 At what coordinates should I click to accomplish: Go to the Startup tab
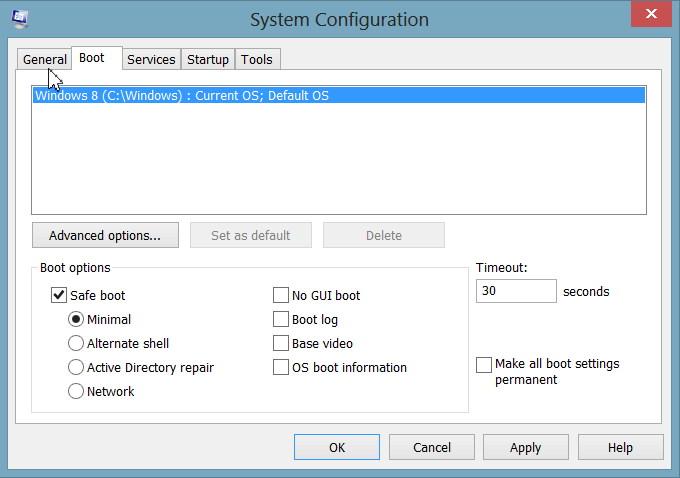pos(208,60)
